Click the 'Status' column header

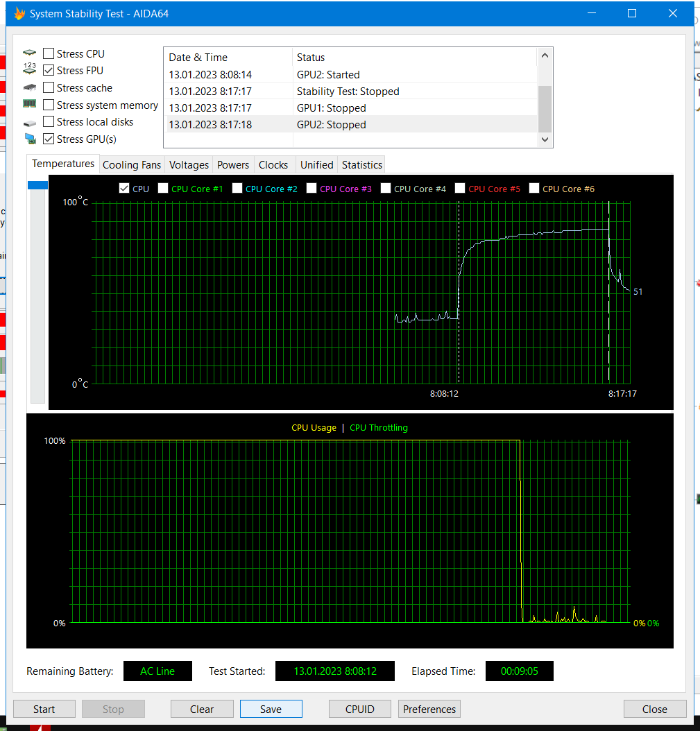(x=415, y=58)
